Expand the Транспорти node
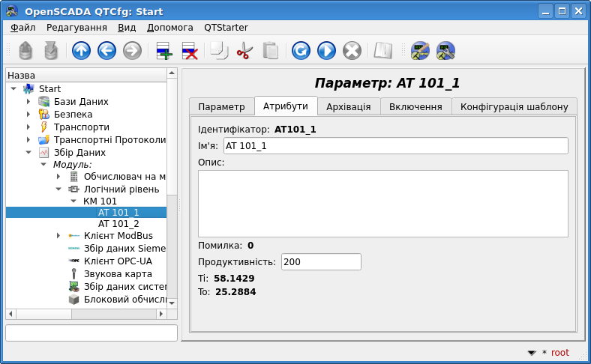The height and width of the screenshot is (364, 591). [x=28, y=127]
